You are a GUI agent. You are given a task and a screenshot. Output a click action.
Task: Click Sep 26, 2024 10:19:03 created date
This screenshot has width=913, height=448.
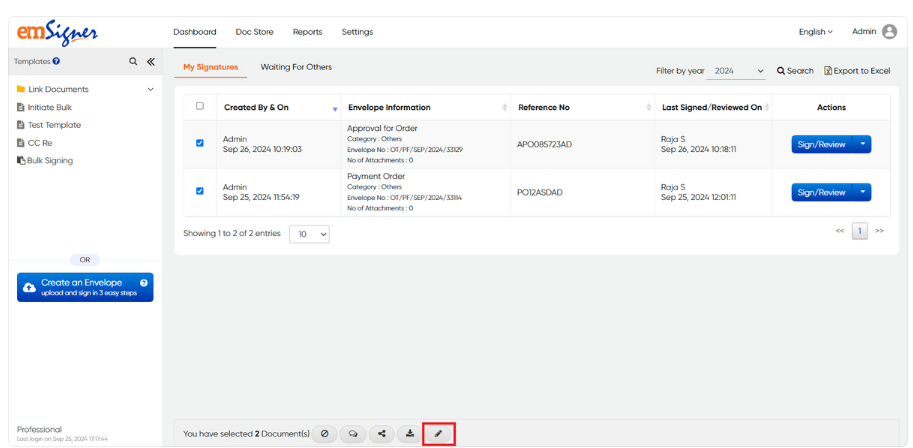262,150
